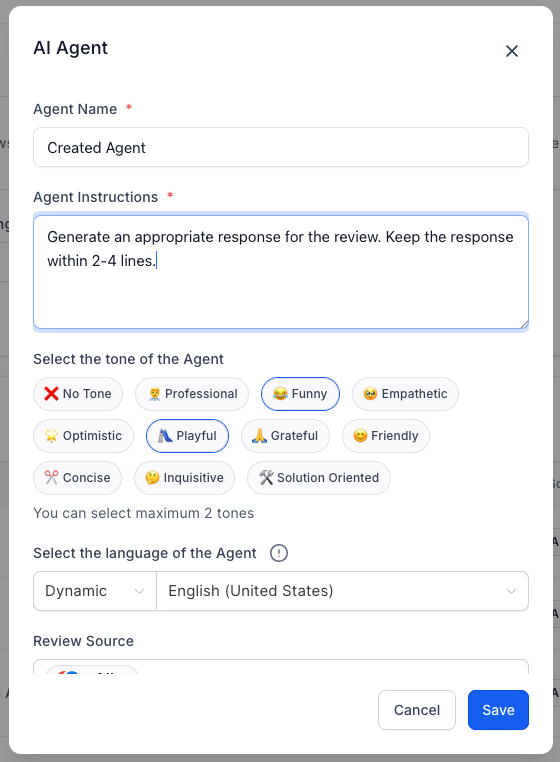Expand the English (United States) dropdown
Screen dimensions: 560x762
[x=342, y=591]
